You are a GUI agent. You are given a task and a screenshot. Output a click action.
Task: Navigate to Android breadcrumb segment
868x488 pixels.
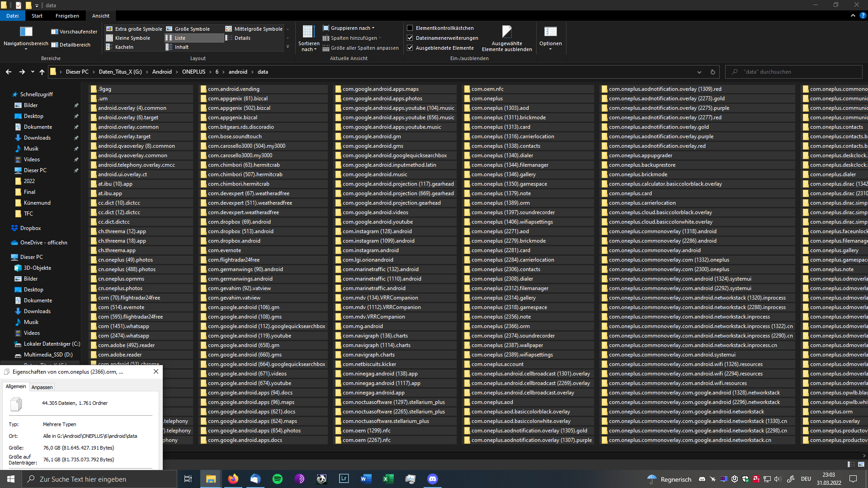click(x=162, y=72)
